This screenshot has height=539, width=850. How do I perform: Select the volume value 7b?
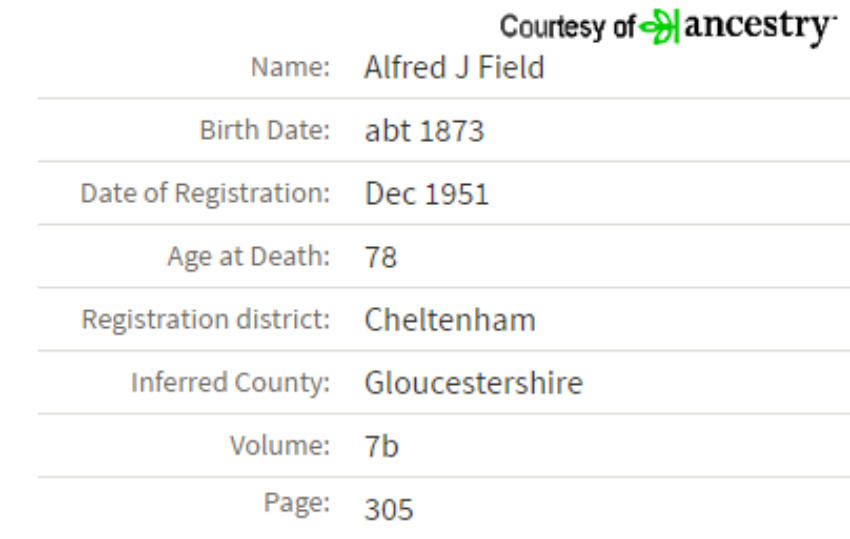click(382, 446)
